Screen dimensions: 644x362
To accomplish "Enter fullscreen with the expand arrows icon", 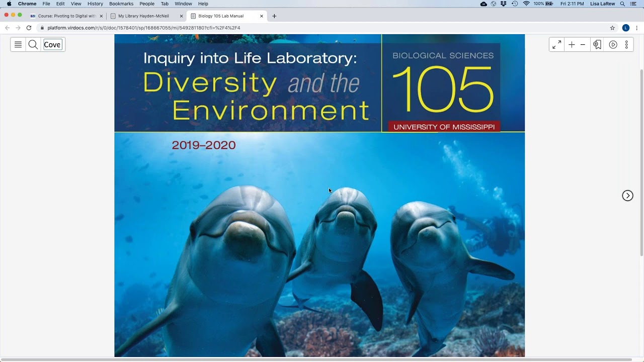I will pos(557,45).
